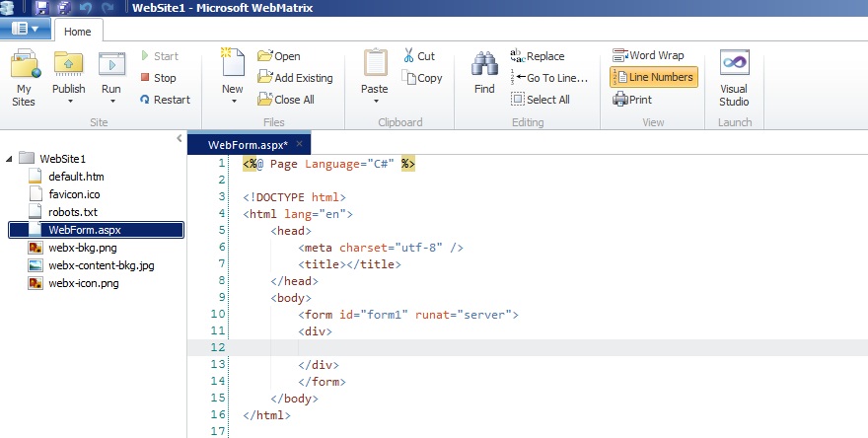
Task: Toggle Line Numbers off
Action: (x=654, y=78)
